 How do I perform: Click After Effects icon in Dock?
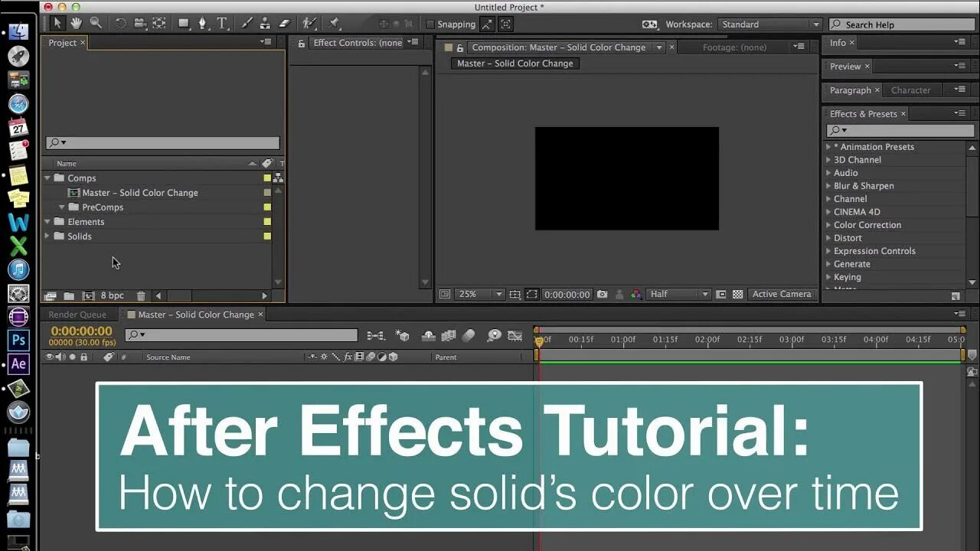18,364
